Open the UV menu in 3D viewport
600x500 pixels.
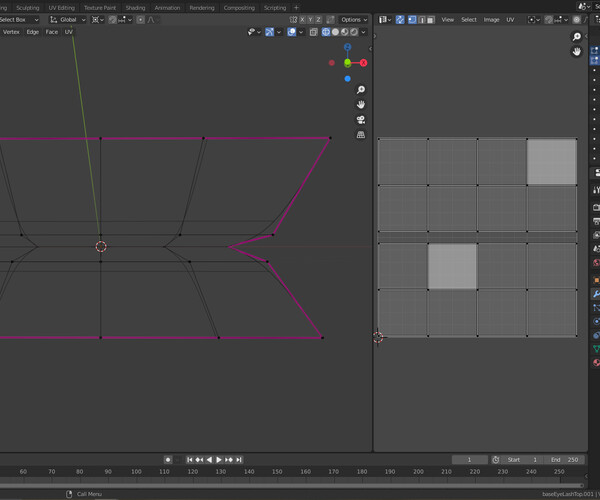[68, 32]
